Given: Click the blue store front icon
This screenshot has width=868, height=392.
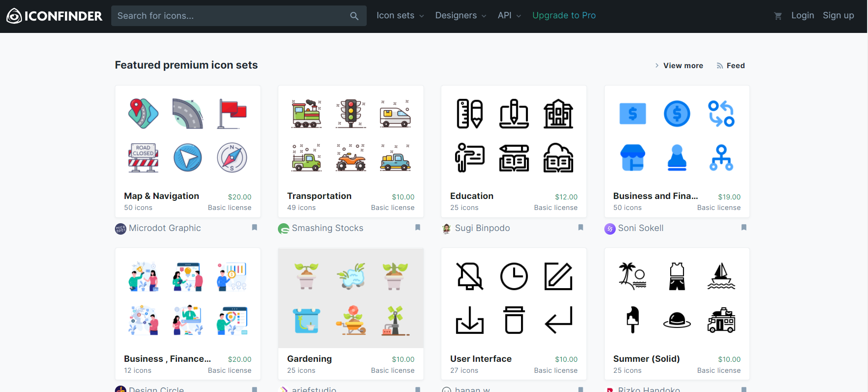Looking at the screenshot, I should (x=633, y=158).
